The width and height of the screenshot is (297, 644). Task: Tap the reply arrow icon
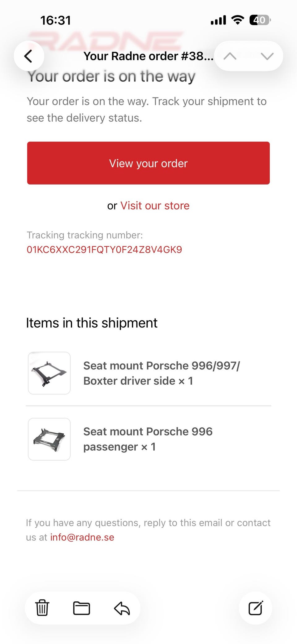122,608
